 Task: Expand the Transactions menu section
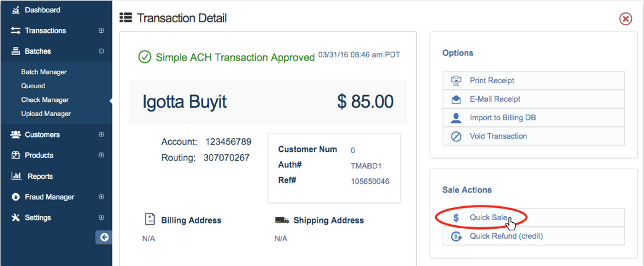click(101, 31)
